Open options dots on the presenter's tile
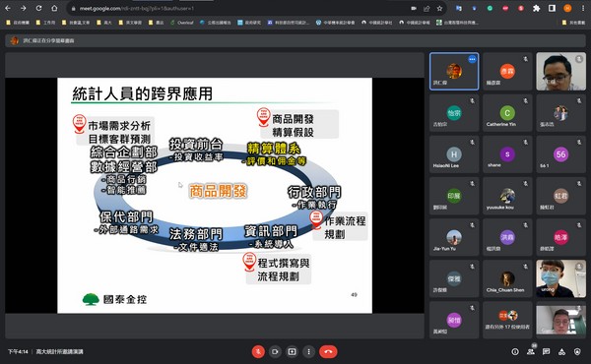This screenshot has width=591, height=364. pyautogui.click(x=472, y=59)
